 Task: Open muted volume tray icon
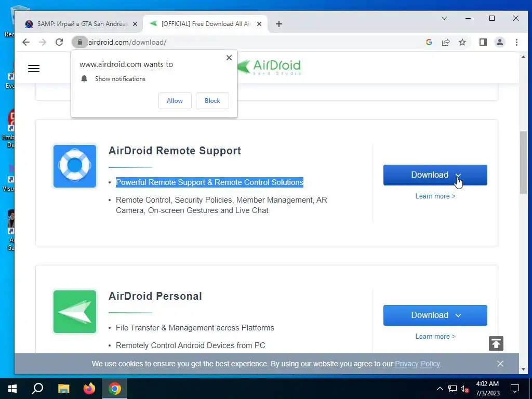[x=465, y=389]
